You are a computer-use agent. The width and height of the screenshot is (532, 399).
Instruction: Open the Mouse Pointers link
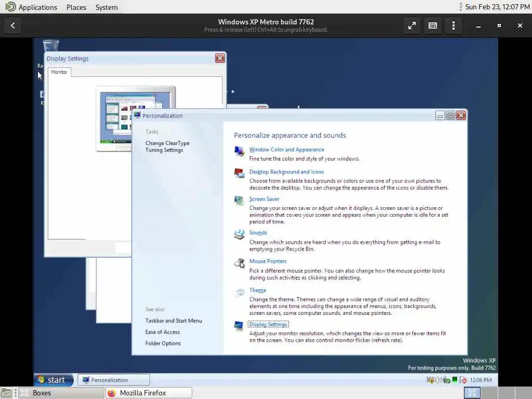(x=268, y=261)
